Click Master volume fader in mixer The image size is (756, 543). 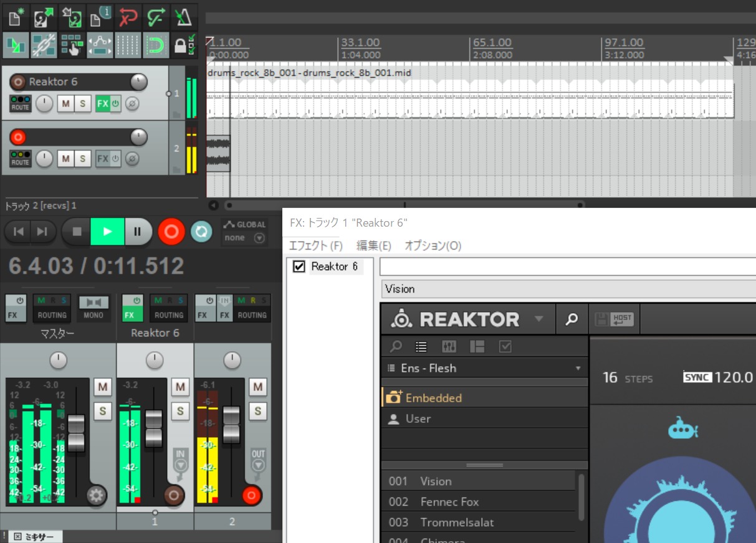(76, 433)
